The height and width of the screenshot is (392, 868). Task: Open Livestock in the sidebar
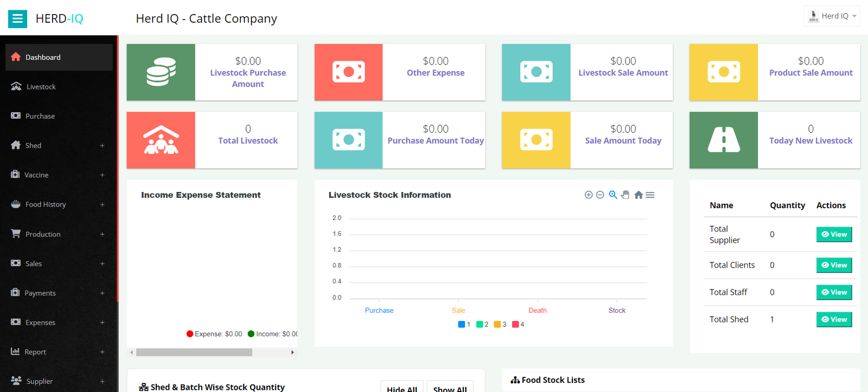pyautogui.click(x=41, y=87)
